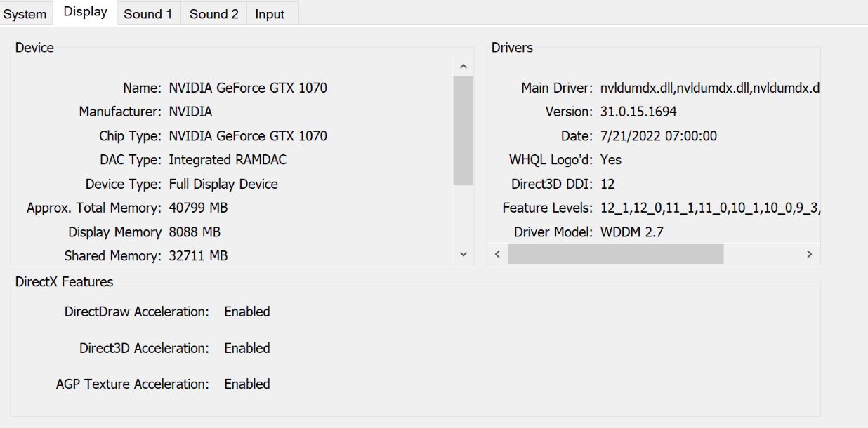Select the Approx. Total Memory 40799 MB value
Image resolution: width=868 pixels, height=428 pixels.
[x=197, y=208]
